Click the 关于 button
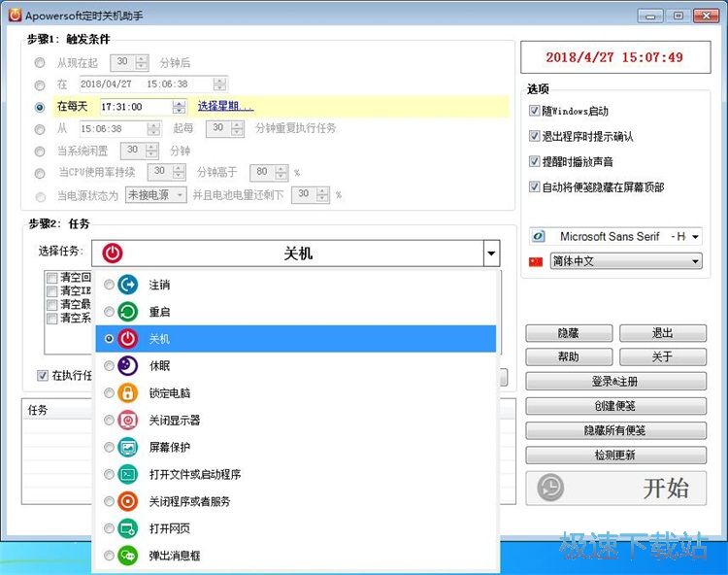Image resolution: width=728 pixels, height=575 pixels. [663, 356]
